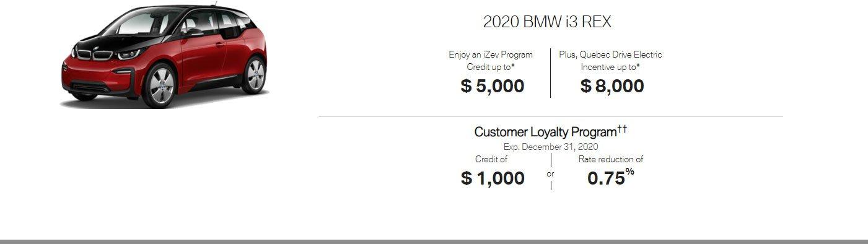
Task: Click the red BMW i3 car image
Action: tap(165, 56)
